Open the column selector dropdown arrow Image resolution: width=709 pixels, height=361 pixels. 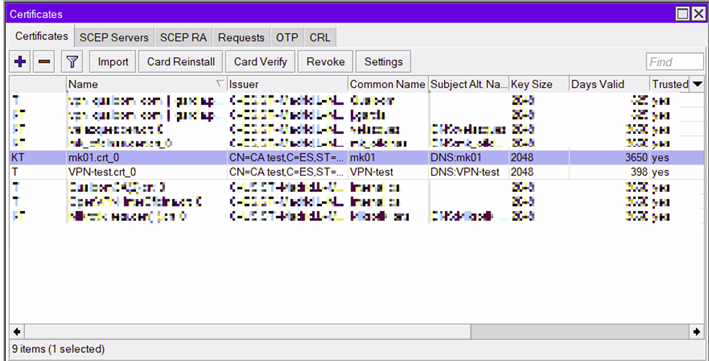698,84
